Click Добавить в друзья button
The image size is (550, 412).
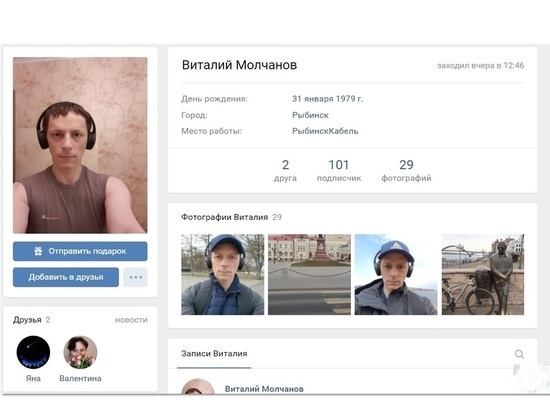(x=66, y=277)
